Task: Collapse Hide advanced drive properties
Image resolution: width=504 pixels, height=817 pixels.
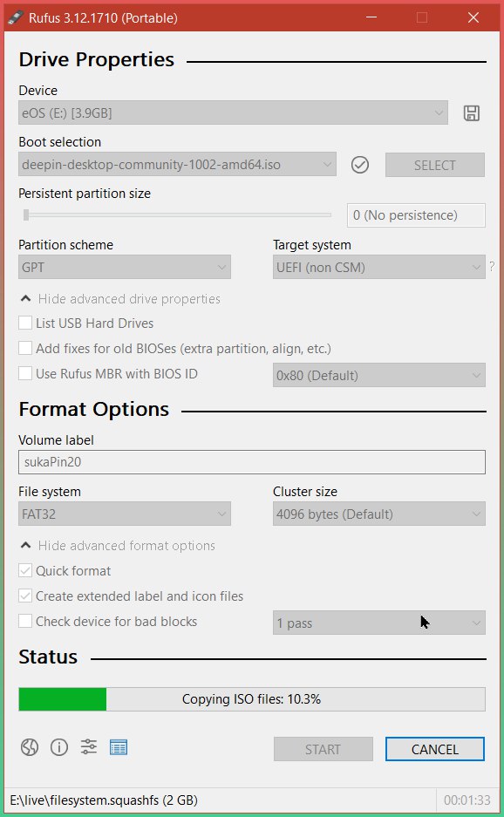Action: tap(119, 298)
